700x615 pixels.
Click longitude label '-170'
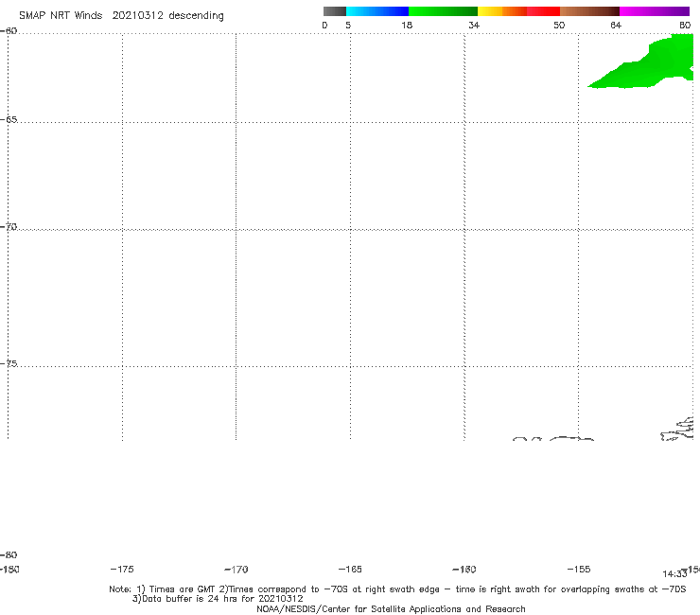pyautogui.click(x=236, y=569)
